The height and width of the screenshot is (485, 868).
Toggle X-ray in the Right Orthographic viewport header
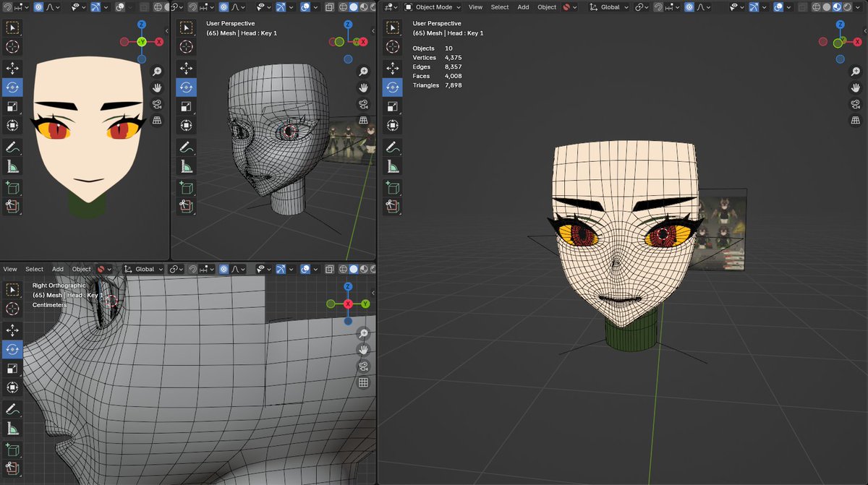[329, 269]
